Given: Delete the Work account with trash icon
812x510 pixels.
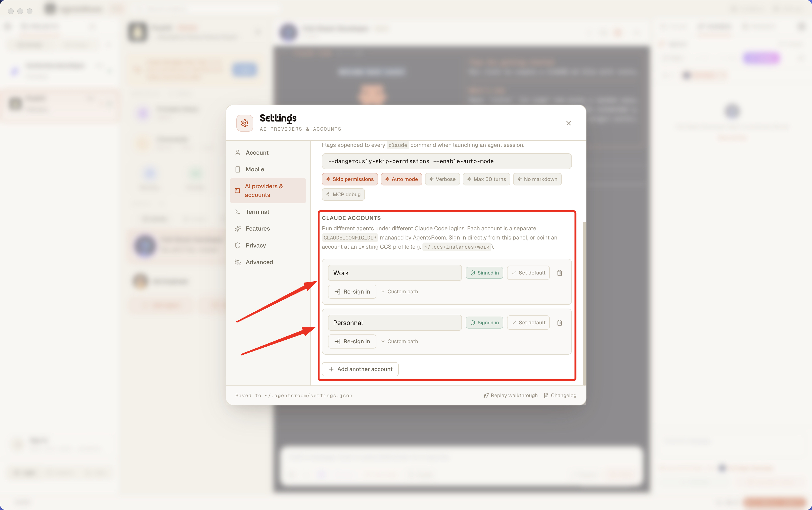Looking at the screenshot, I should tap(559, 273).
